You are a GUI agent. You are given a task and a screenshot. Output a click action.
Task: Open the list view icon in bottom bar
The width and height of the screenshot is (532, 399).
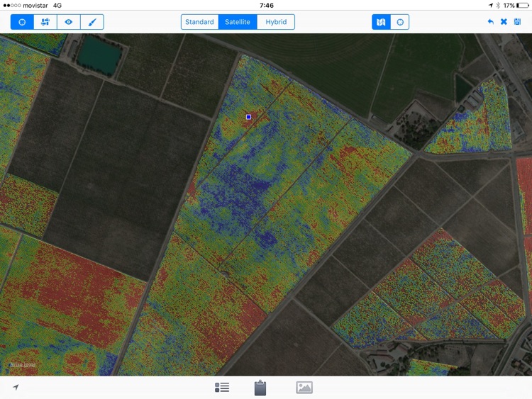222,387
